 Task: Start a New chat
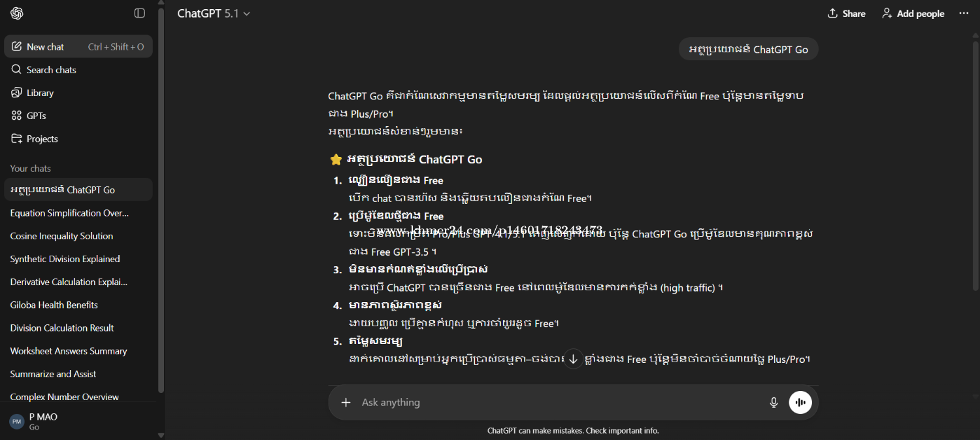(x=46, y=47)
